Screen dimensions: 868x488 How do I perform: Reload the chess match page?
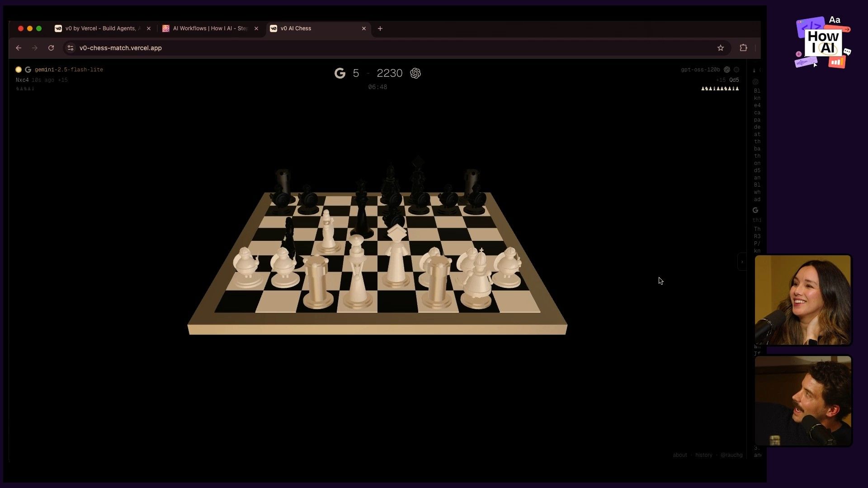pos(51,48)
